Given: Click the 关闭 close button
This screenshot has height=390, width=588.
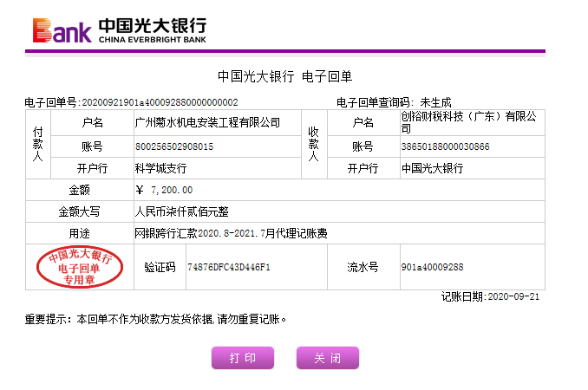Looking at the screenshot, I should click(327, 358).
